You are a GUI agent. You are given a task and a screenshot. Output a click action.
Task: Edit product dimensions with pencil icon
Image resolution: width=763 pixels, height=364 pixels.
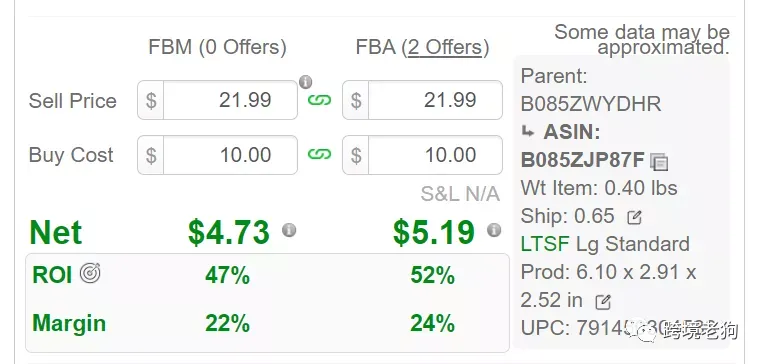603,302
